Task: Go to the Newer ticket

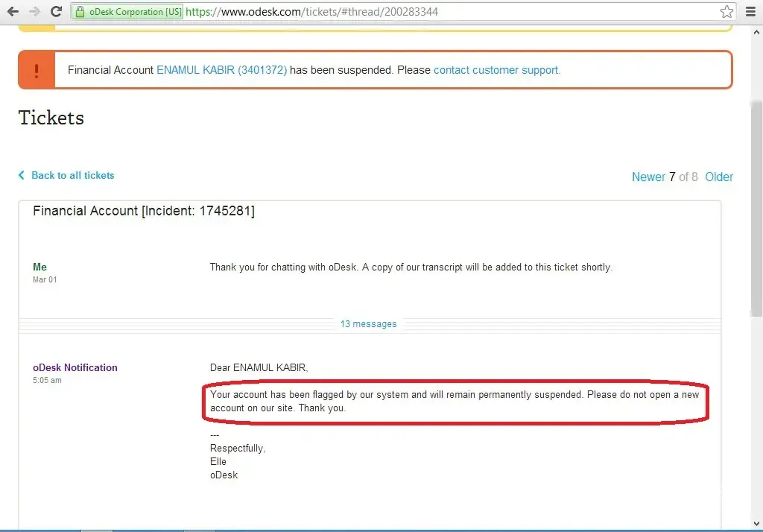Action: (648, 177)
